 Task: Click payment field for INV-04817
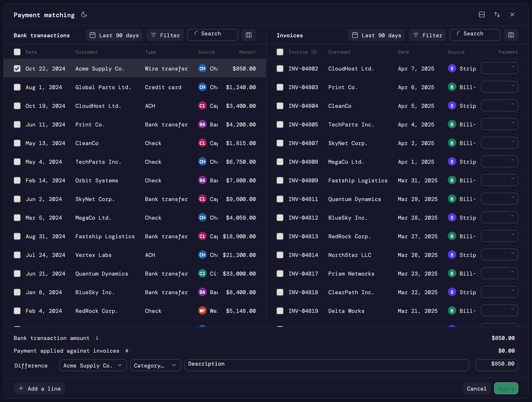(x=500, y=273)
